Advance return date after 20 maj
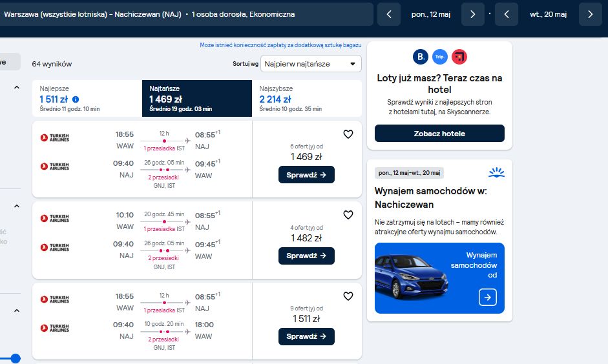This screenshot has height=364, width=608. pyautogui.click(x=590, y=14)
